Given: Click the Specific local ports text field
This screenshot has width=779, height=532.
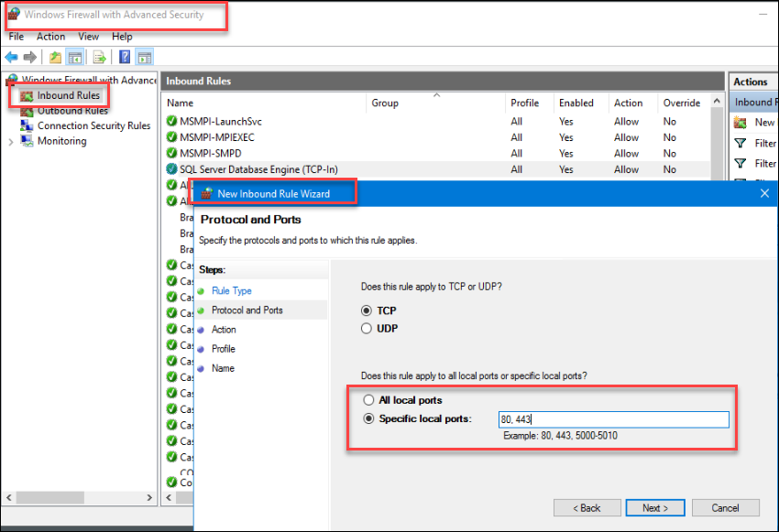Looking at the screenshot, I should (613, 419).
